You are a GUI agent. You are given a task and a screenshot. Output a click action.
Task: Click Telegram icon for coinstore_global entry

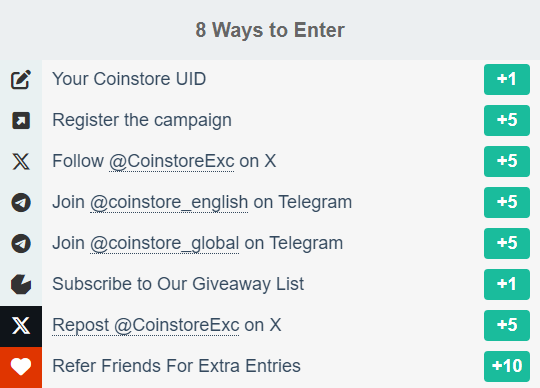21,243
